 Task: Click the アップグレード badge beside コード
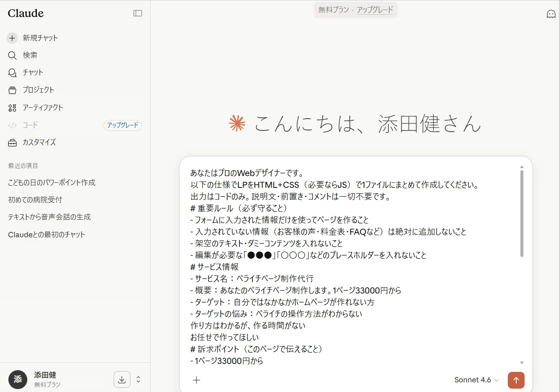[x=122, y=125]
